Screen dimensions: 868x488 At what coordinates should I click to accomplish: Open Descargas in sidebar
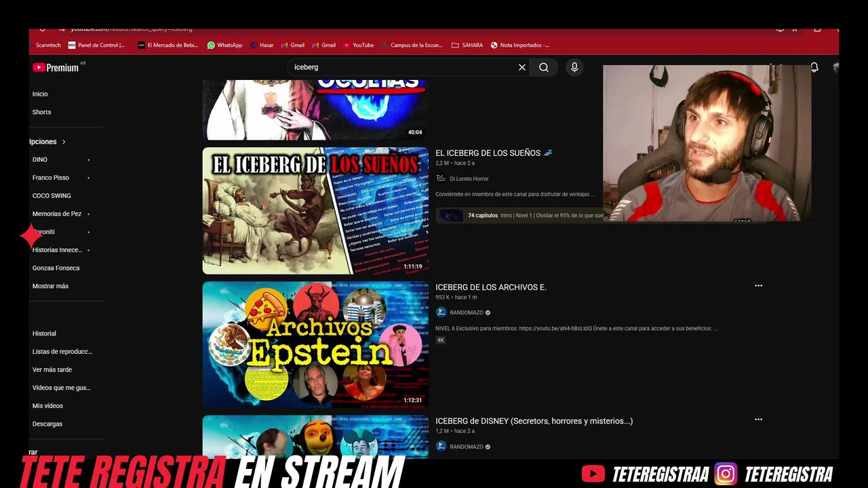47,424
